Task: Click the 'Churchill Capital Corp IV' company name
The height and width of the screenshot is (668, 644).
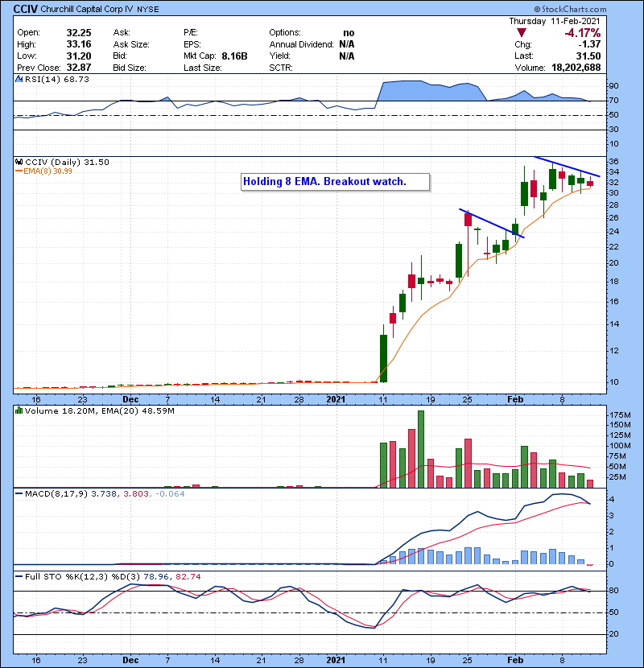Action: point(86,9)
